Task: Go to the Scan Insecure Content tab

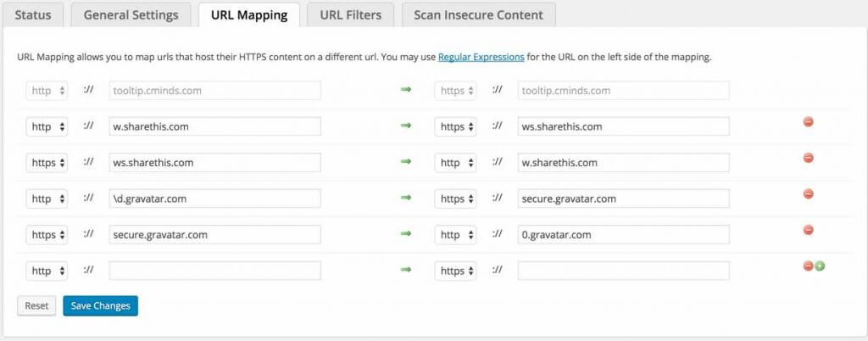Action: click(x=479, y=14)
